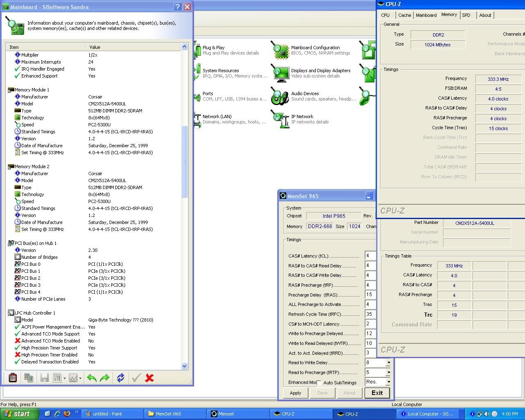
Task: Click the Exit button in MemSet
Action: tap(377, 393)
